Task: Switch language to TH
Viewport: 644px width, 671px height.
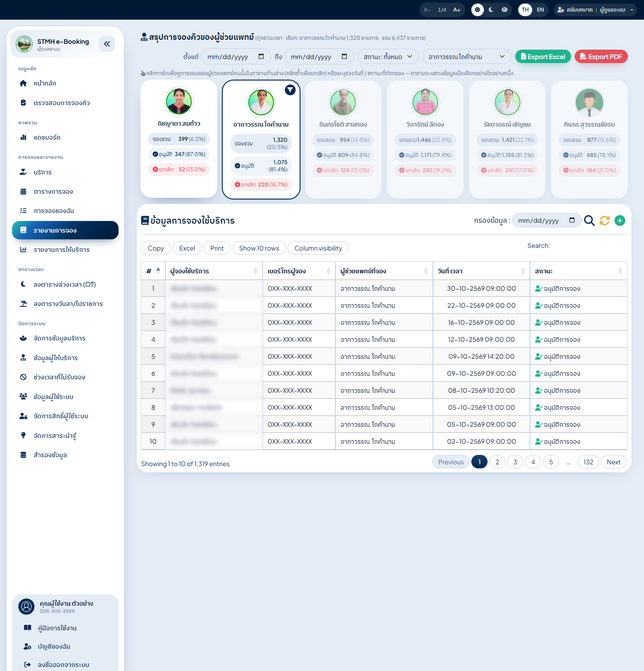Action: click(x=525, y=10)
